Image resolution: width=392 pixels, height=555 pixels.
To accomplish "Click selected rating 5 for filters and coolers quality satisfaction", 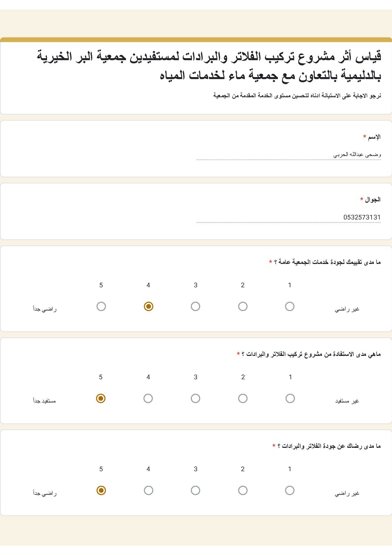I will pyautogui.click(x=101, y=490).
